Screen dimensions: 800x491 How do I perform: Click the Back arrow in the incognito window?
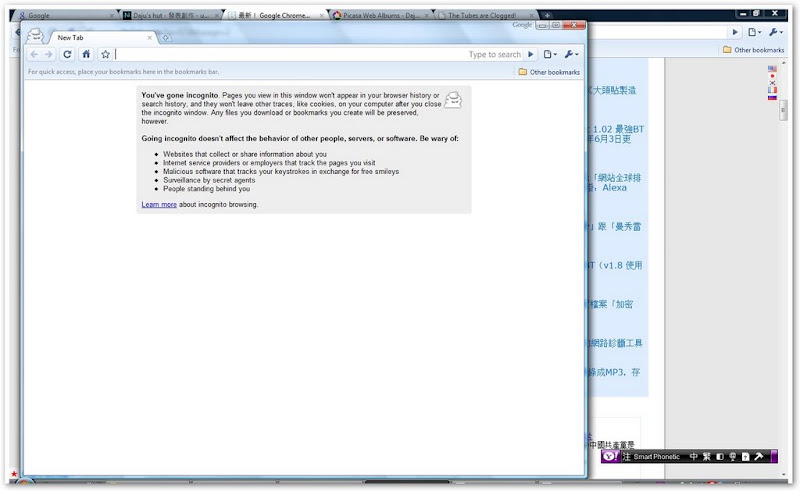(x=34, y=54)
